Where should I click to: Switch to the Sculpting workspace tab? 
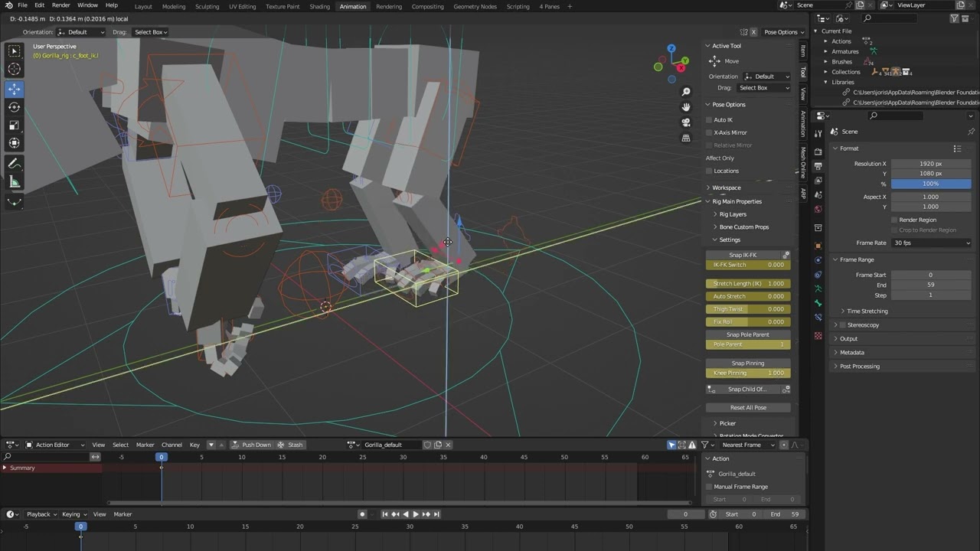pos(207,6)
